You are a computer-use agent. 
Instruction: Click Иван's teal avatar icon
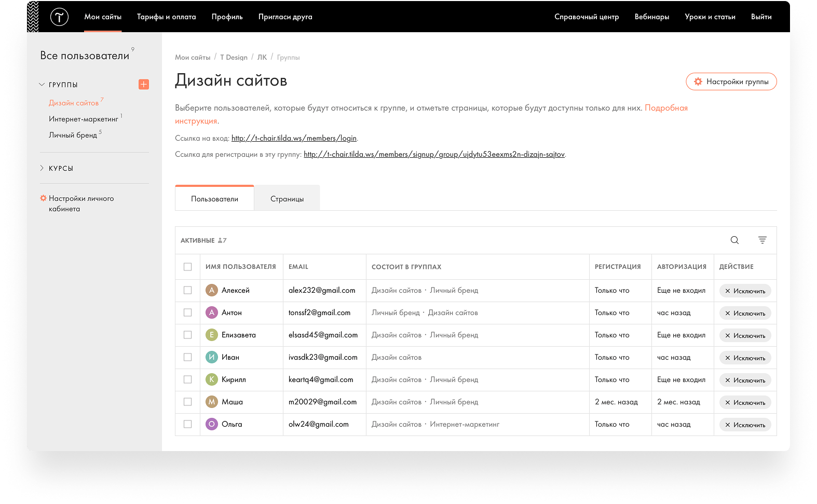click(x=211, y=357)
